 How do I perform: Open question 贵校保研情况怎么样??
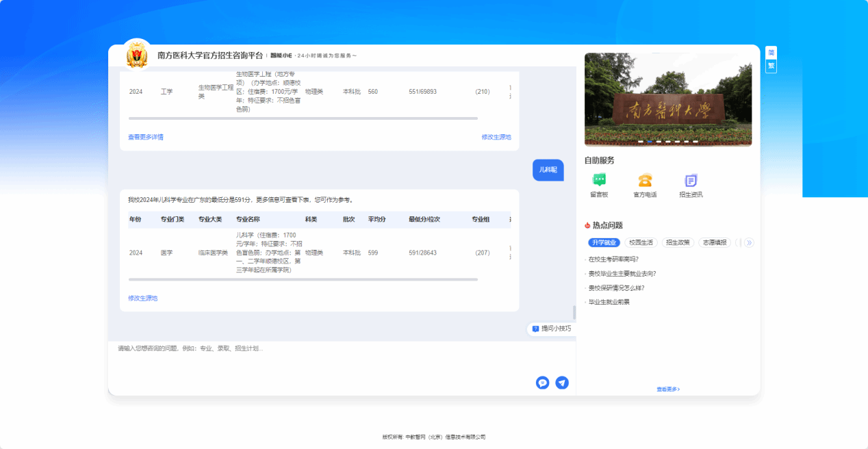point(616,288)
